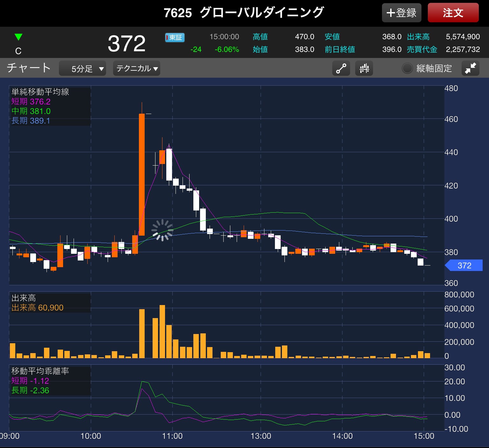
Task: Click the 出来高 label in the quote header
Action: tap(418, 37)
